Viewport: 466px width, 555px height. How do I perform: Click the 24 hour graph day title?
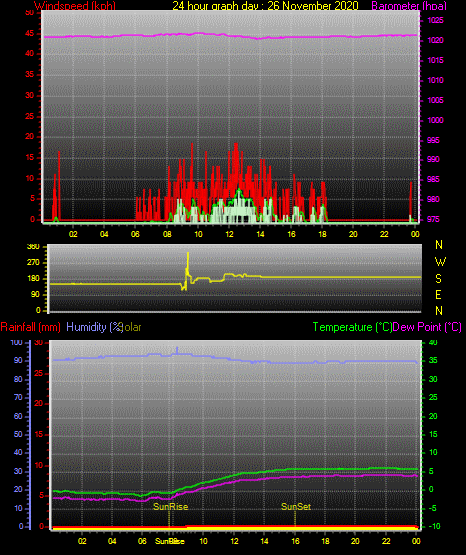[x=265, y=5]
